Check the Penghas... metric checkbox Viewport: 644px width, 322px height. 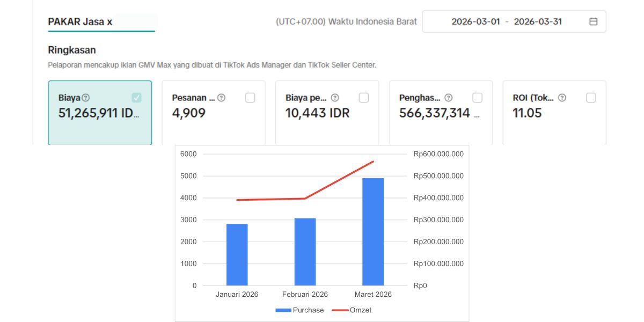478,98
